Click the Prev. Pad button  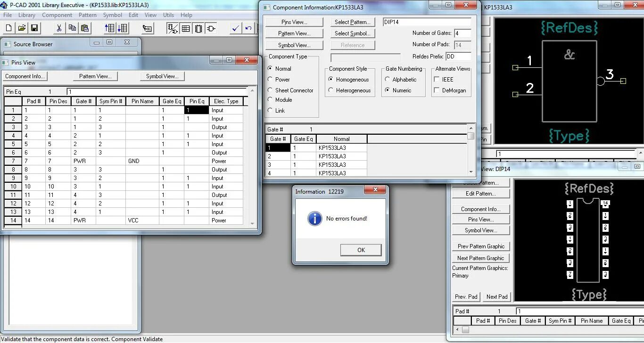[466, 297]
